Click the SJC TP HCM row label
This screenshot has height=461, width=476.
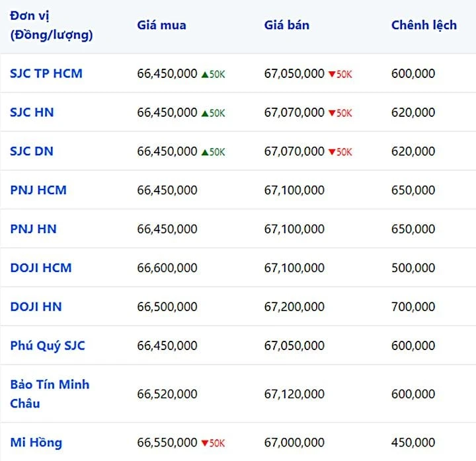[46, 73]
